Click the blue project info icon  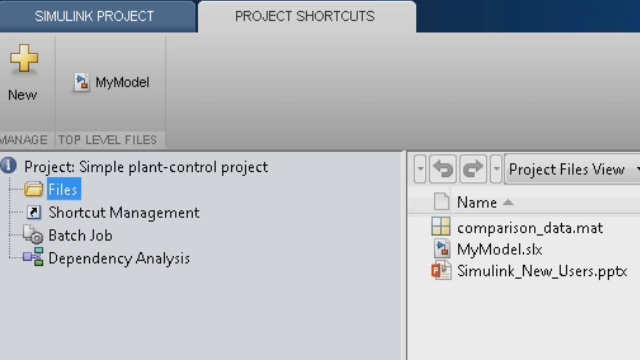9,165
